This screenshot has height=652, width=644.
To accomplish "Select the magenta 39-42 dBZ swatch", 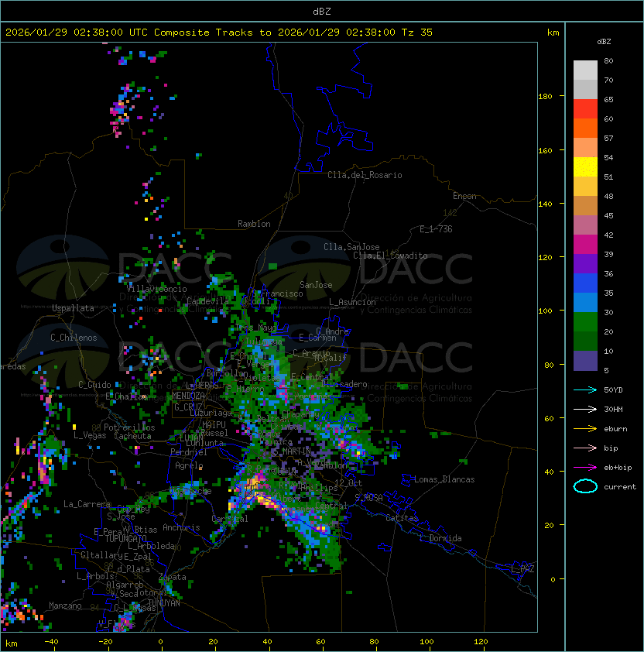I will [585, 244].
